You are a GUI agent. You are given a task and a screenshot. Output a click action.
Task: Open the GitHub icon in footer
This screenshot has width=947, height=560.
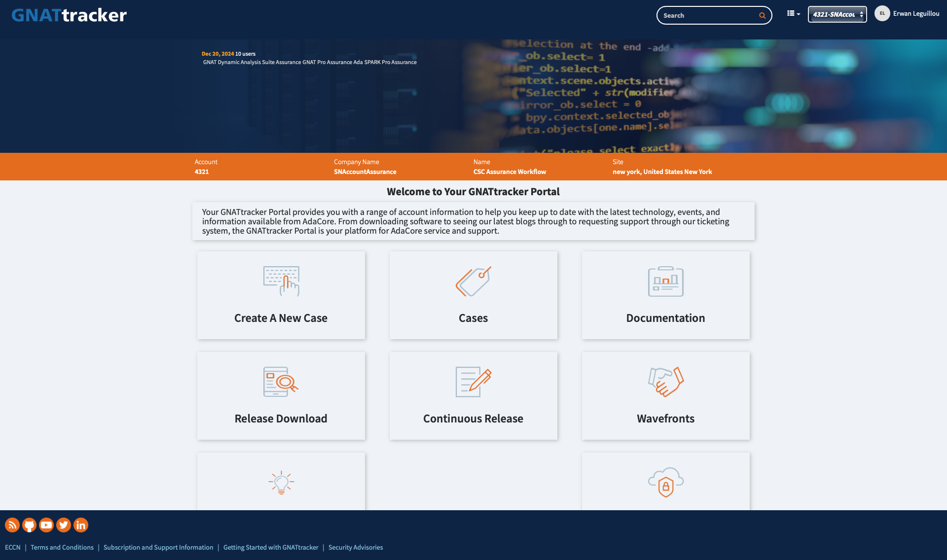[29, 525]
